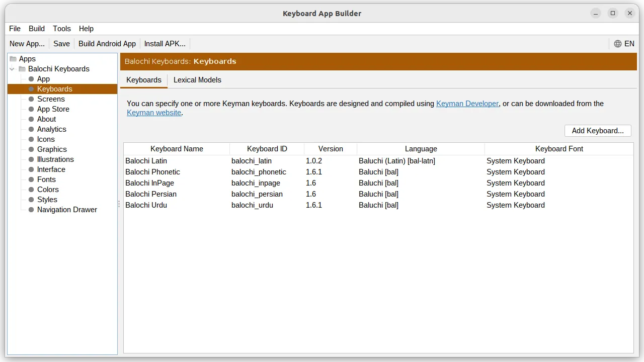Open the Keyman Developer link
Screen dimensions: 644x362
click(467, 104)
